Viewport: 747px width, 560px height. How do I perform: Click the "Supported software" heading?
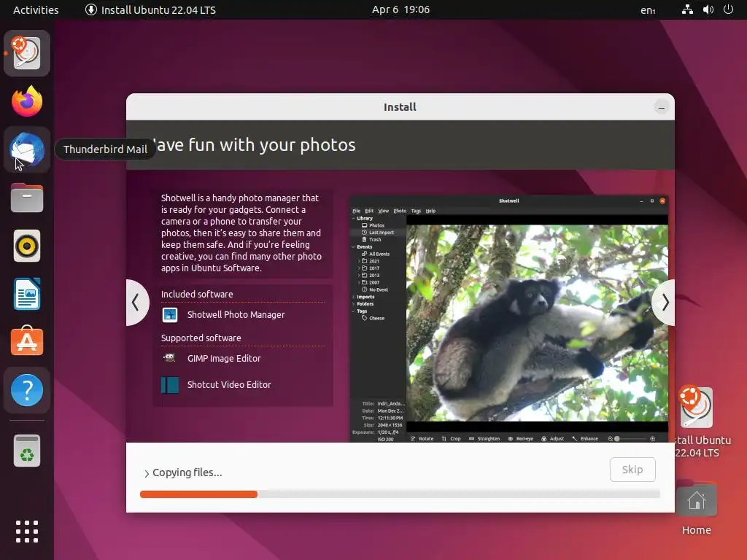coord(201,338)
